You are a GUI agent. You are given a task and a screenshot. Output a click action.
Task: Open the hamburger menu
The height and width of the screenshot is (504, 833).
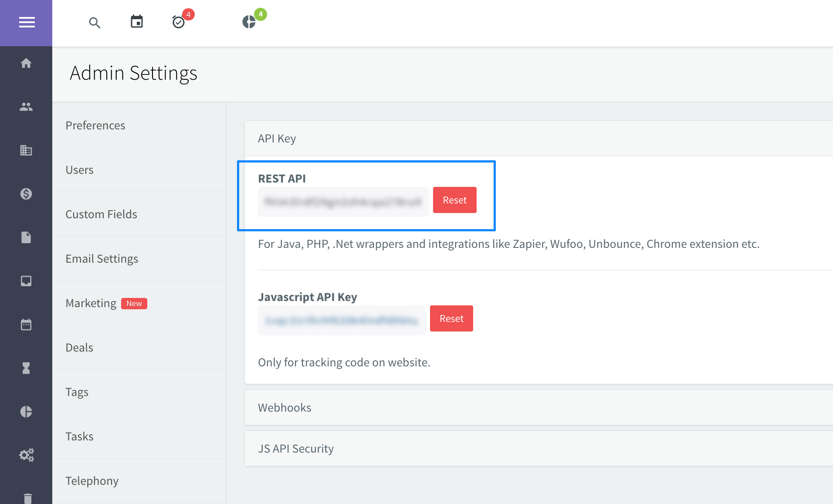coord(27,22)
